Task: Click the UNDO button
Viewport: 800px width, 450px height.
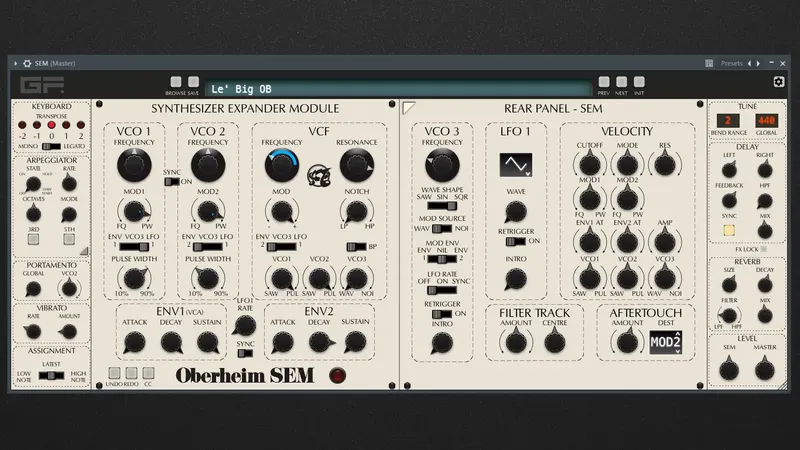Action: tap(114, 373)
